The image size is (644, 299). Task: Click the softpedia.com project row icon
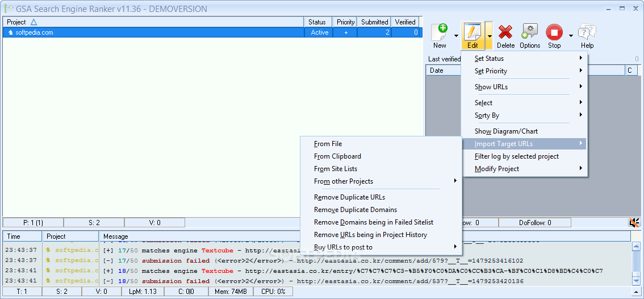[x=11, y=32]
